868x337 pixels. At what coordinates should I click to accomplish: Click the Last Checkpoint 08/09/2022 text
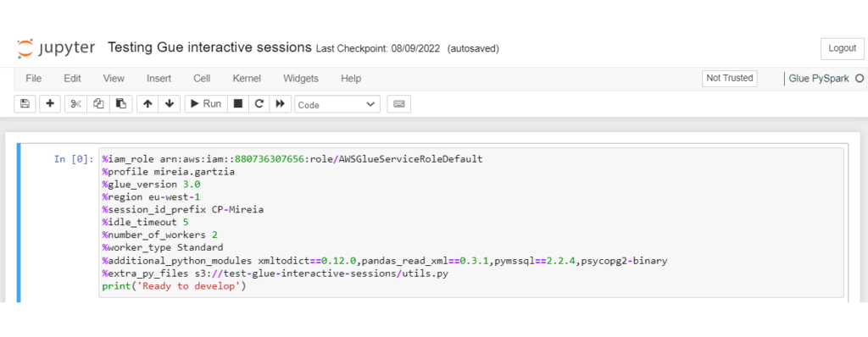[377, 49]
